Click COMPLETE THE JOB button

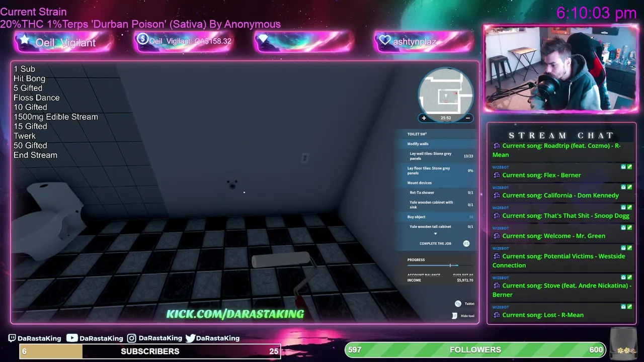click(435, 243)
